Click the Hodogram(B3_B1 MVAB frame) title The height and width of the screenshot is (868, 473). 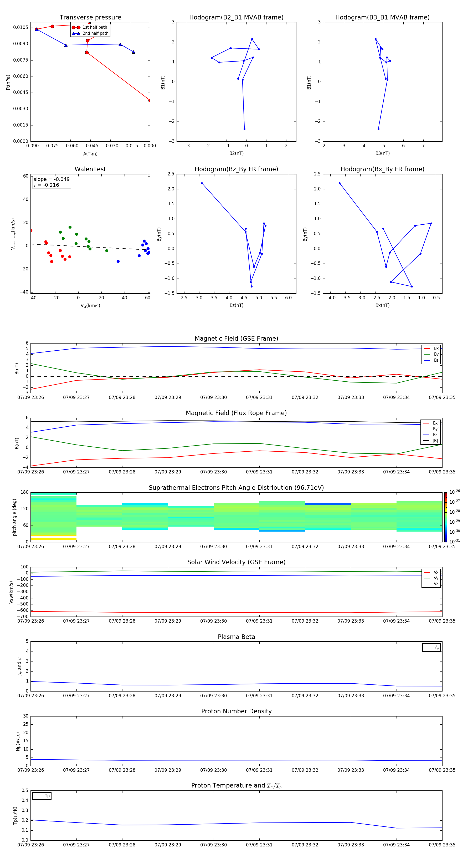(x=382, y=18)
